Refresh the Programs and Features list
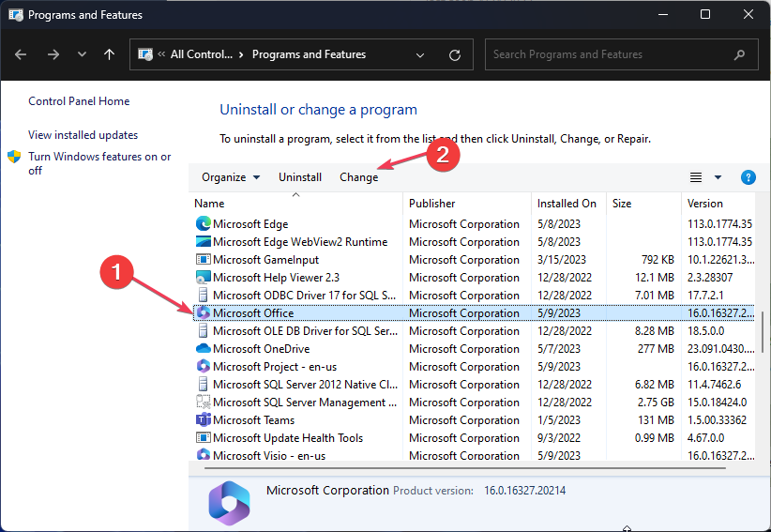771x532 pixels. pos(455,54)
